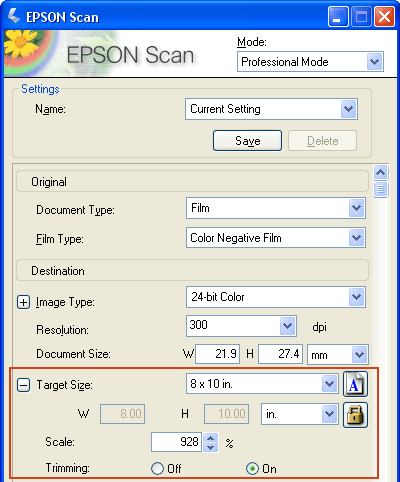Open the document size mm units dropdown
Viewport: 400px width, 482px height.
[359, 354]
